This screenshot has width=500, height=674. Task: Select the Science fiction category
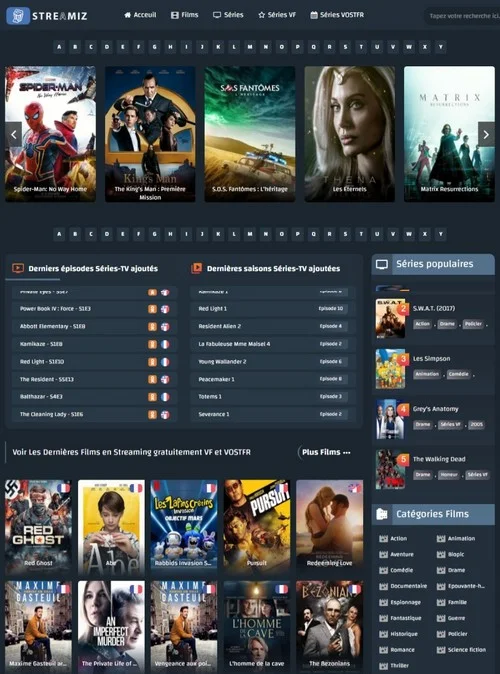point(461,650)
